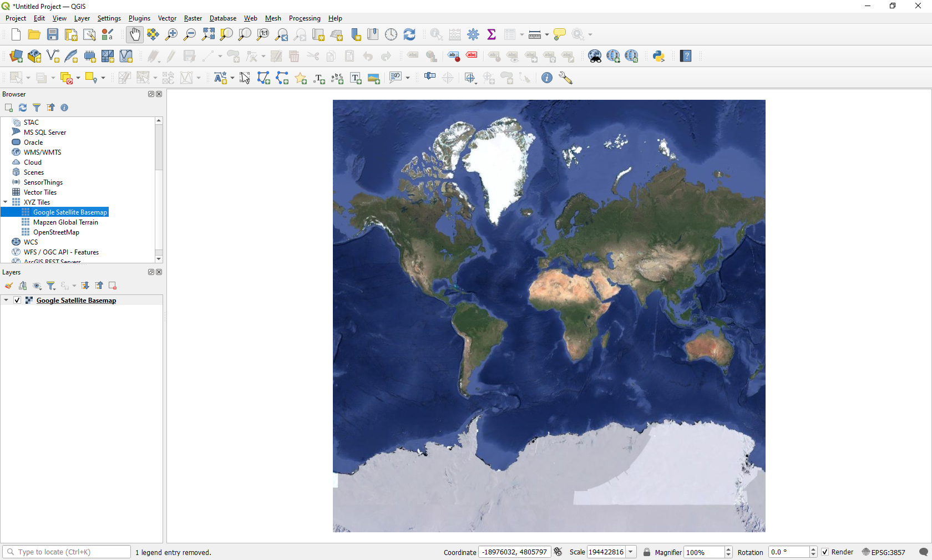
Task: Click the Save Project floppy disk icon
Action: coord(53,34)
